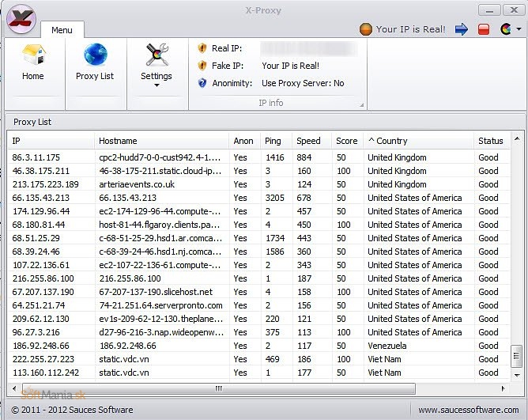The width and height of the screenshot is (528, 420).
Task: Expand the Settings dropdown arrow
Action: (x=157, y=85)
